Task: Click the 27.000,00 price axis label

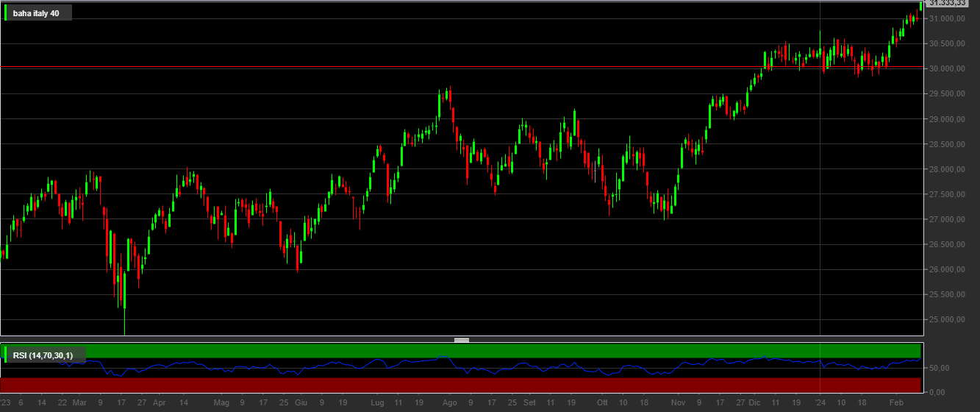Action: [947, 219]
